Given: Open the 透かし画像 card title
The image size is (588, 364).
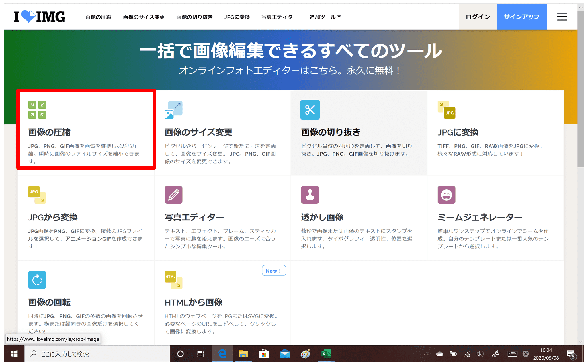Looking at the screenshot, I should click(x=322, y=217).
